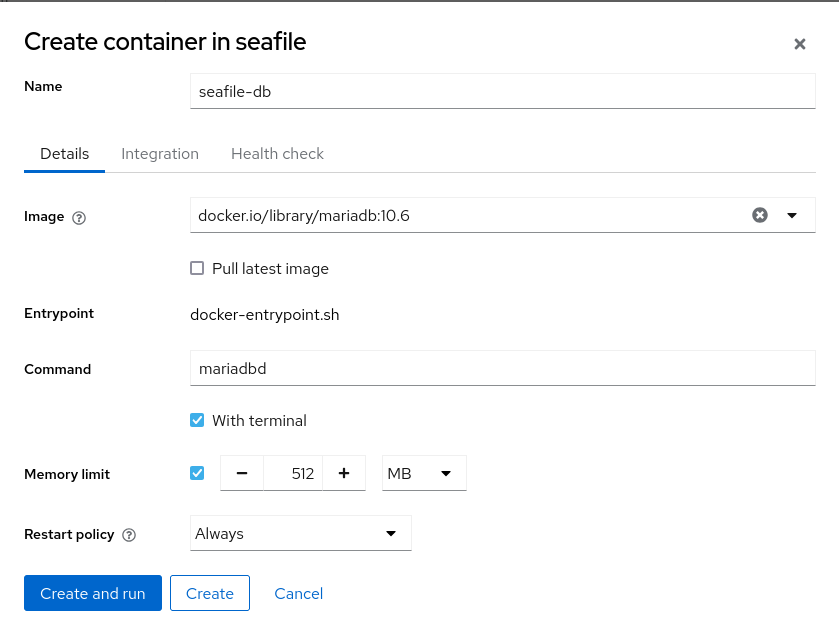Viewport: 839px width, 633px height.
Task: Uncheck the With terminal checkbox
Action: pyautogui.click(x=197, y=421)
